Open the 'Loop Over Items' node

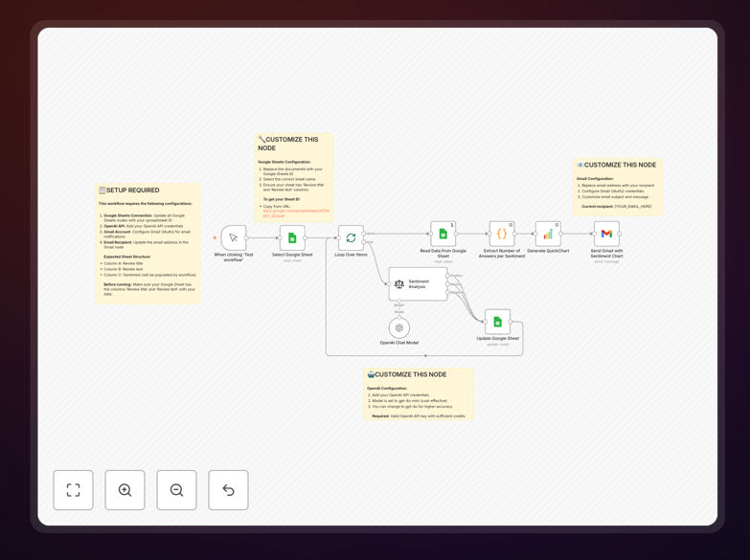[352, 237]
